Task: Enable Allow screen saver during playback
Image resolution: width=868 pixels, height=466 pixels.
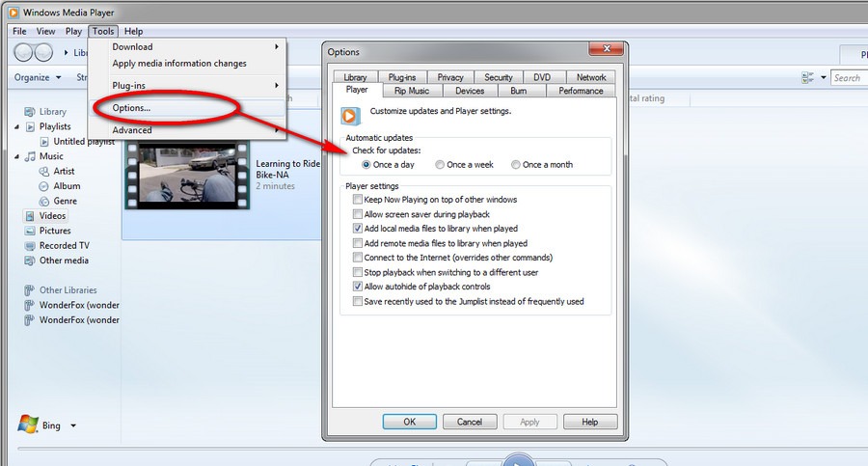Action: pyautogui.click(x=358, y=214)
